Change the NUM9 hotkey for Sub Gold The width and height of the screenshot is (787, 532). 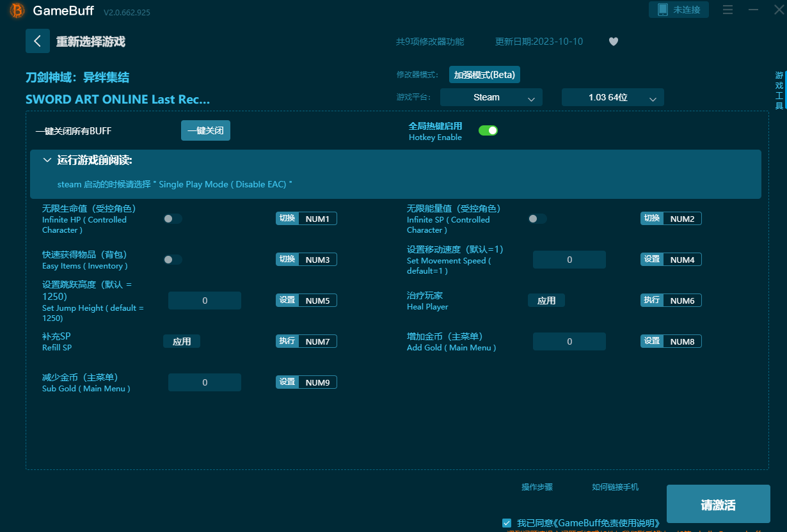coord(317,382)
